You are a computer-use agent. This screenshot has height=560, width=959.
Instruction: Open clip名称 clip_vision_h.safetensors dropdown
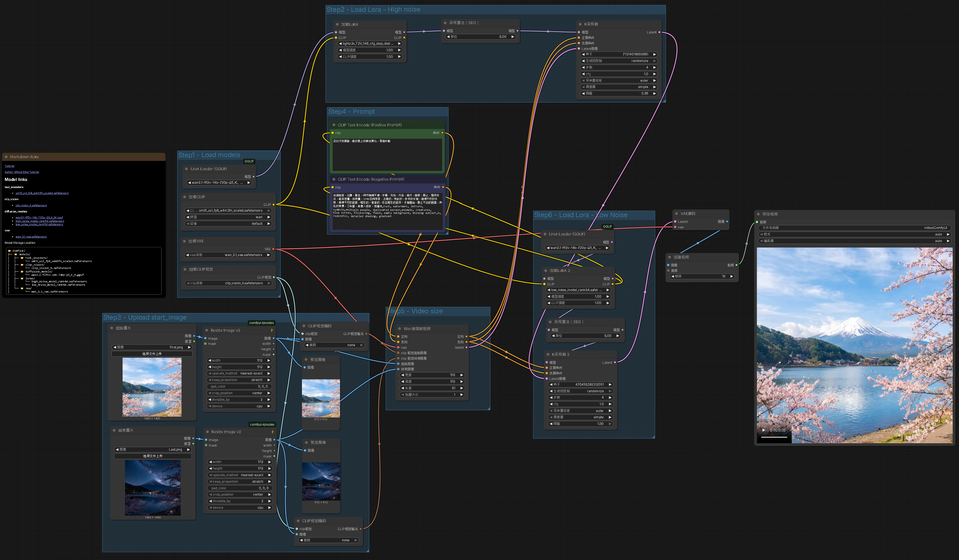point(229,283)
